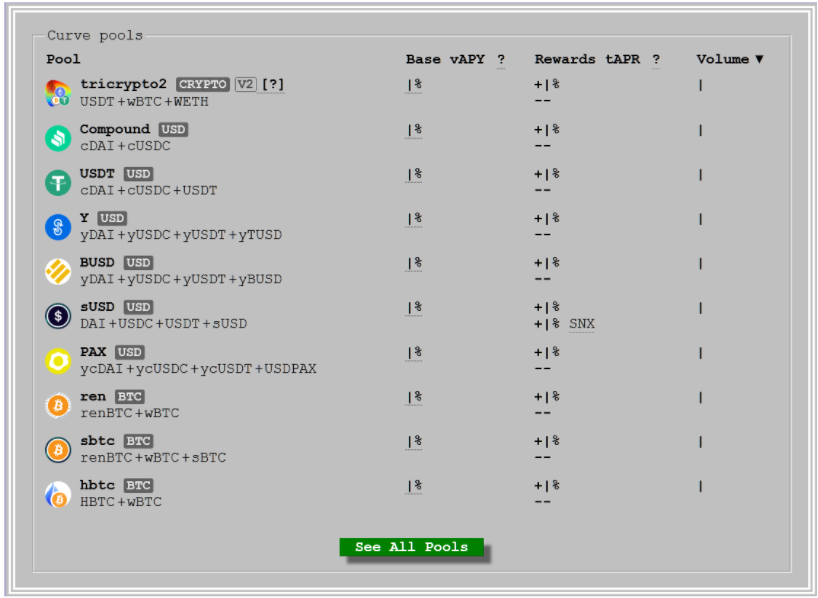The width and height of the screenshot is (818, 598).
Task: Open the ren pool name link
Action: click(x=93, y=397)
